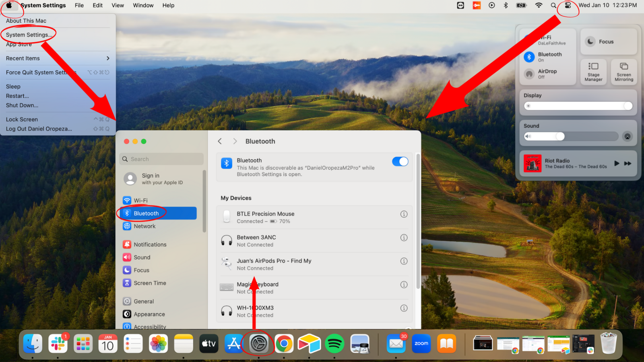The width and height of the screenshot is (644, 362).
Task: Turn off the Bluetooth switch in Settings
Action: click(400, 162)
